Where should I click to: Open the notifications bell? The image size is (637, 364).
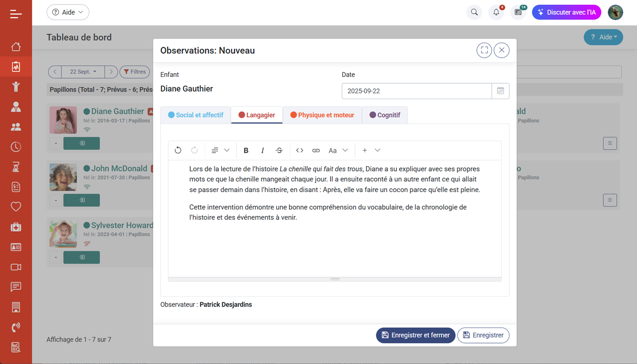(x=496, y=12)
